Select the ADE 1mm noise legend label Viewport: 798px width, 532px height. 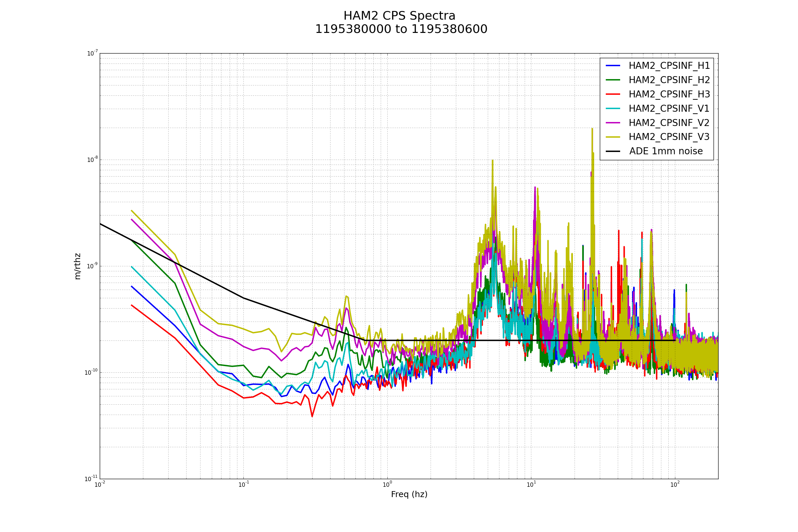coord(666,151)
